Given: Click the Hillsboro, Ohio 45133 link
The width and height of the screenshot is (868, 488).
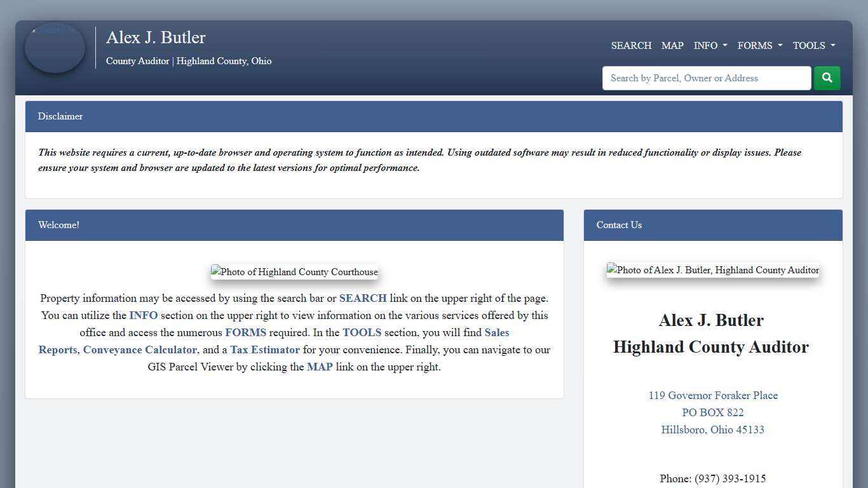Looking at the screenshot, I should 712,430.
